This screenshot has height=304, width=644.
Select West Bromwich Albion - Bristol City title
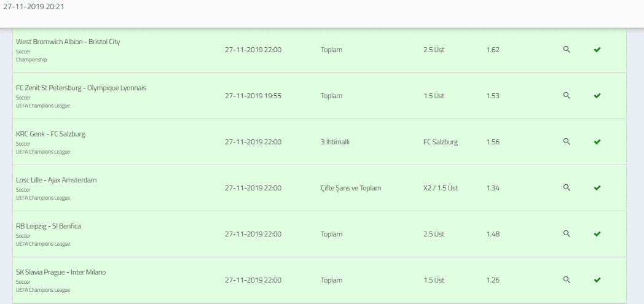(x=68, y=42)
